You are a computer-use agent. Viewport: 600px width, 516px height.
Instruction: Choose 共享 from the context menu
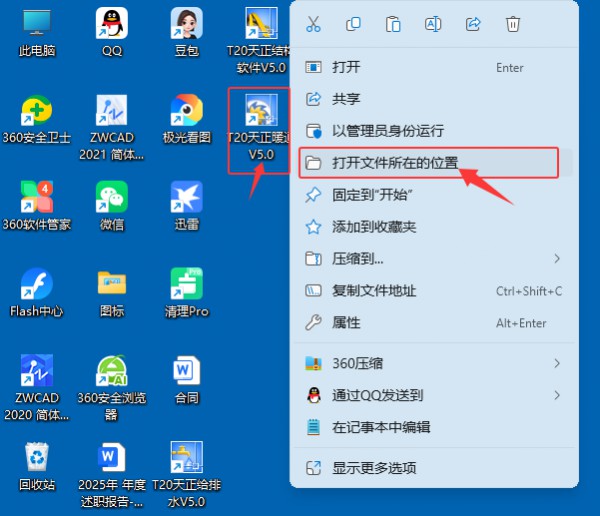[434, 99]
